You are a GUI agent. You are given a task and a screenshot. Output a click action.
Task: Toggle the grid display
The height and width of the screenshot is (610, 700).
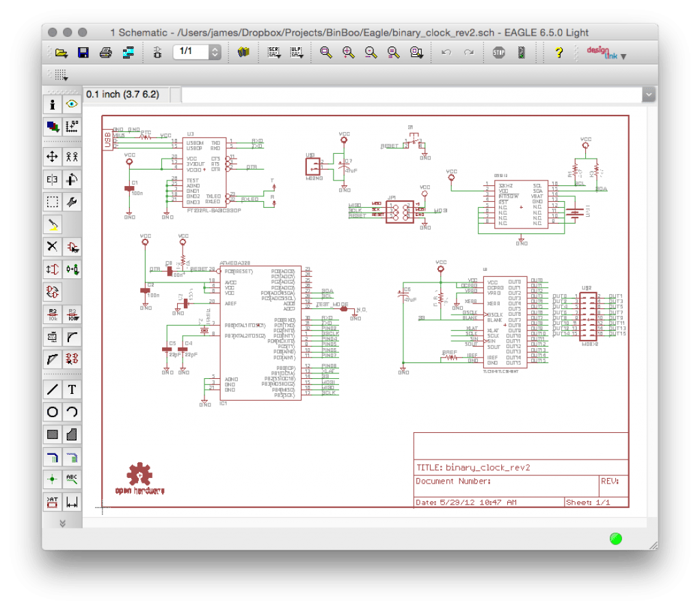(x=62, y=75)
